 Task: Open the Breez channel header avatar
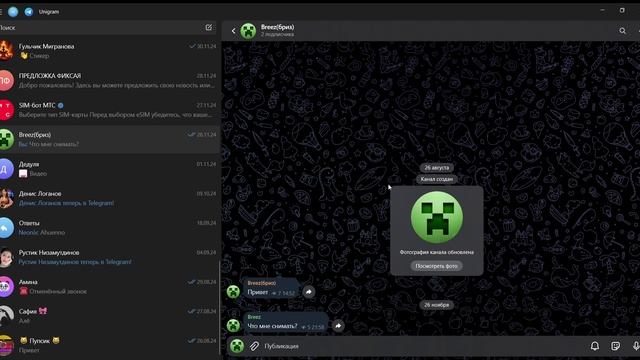click(x=248, y=31)
